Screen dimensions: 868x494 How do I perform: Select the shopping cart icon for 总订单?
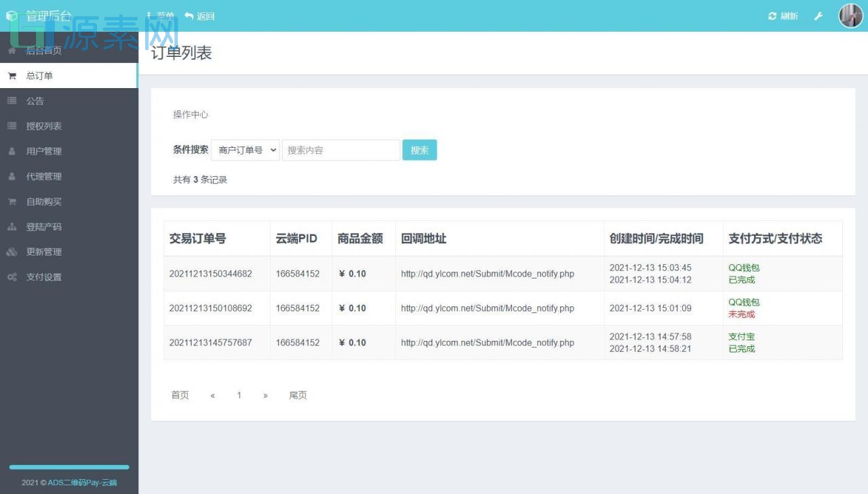(12, 75)
